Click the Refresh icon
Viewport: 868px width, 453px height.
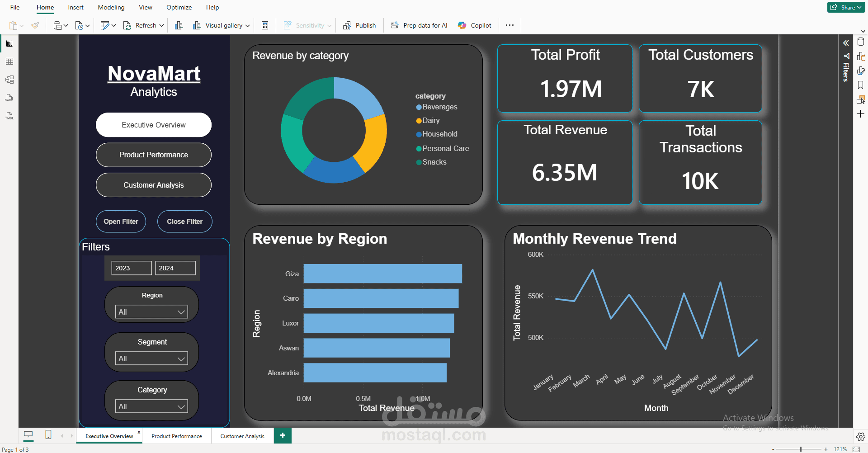pos(127,25)
